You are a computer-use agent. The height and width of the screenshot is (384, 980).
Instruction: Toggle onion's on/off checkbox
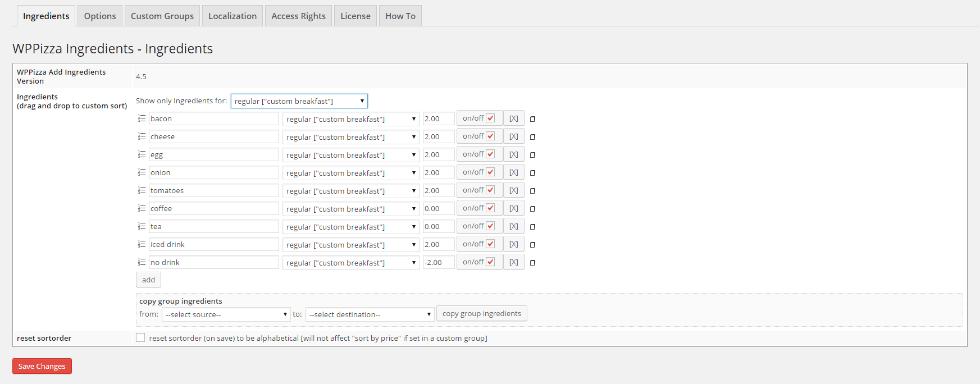[490, 172]
